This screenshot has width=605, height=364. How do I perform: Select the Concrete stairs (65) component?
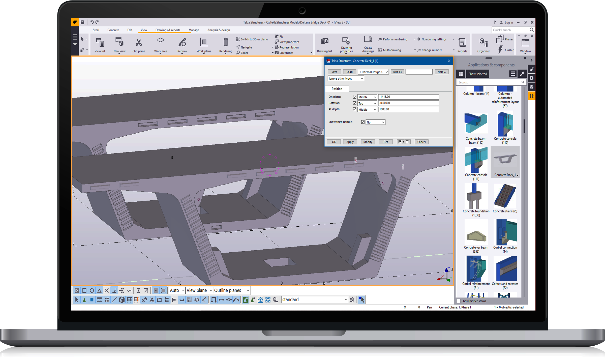[505, 199]
